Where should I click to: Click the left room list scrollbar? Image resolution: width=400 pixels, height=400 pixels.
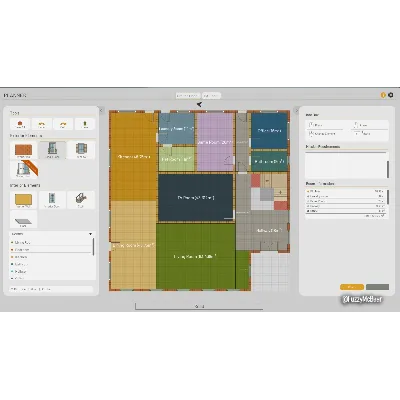click(94, 247)
